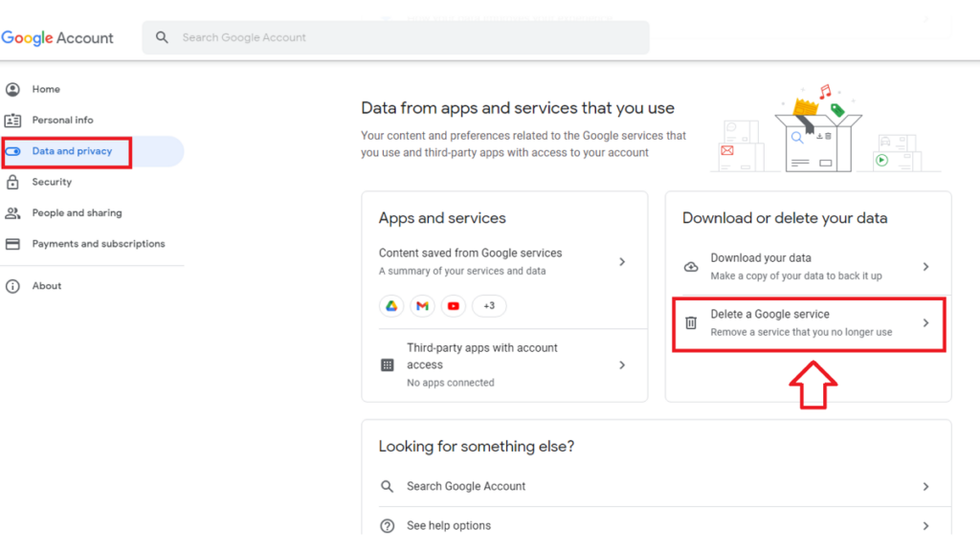The image size is (980, 551).
Task: Click the People and sharing icon
Action: pos(12,213)
